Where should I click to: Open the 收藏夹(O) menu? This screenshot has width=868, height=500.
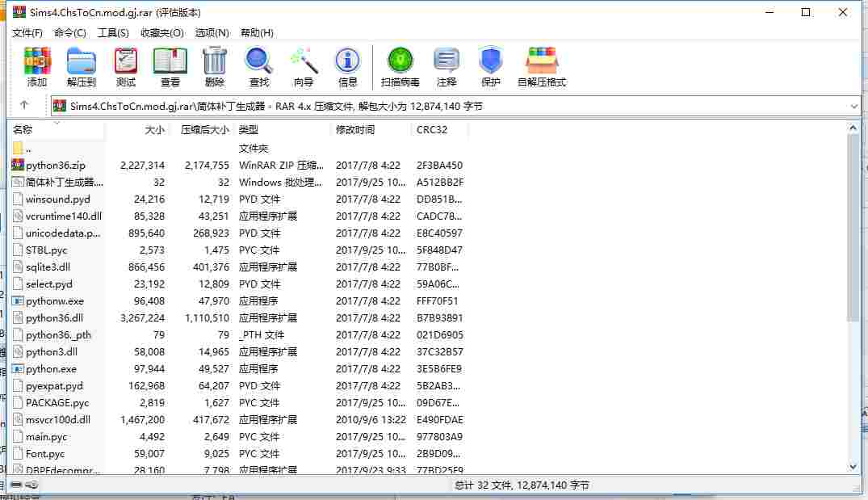162,32
